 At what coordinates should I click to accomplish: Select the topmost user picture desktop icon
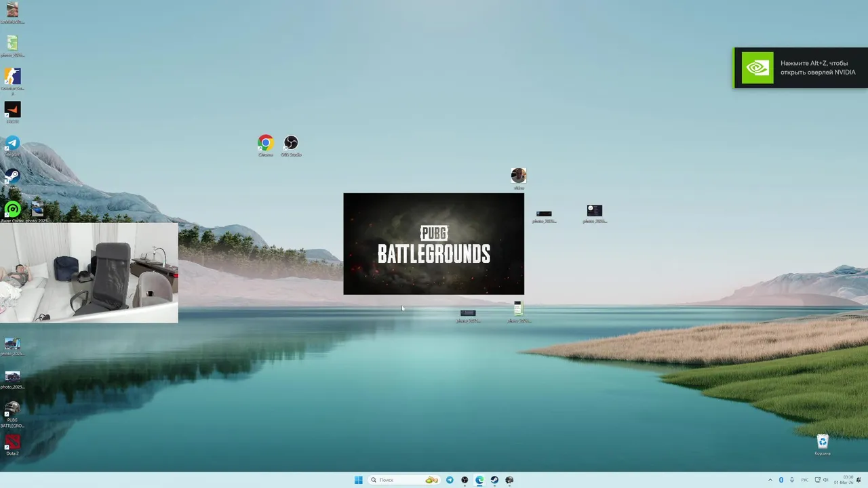click(12, 12)
